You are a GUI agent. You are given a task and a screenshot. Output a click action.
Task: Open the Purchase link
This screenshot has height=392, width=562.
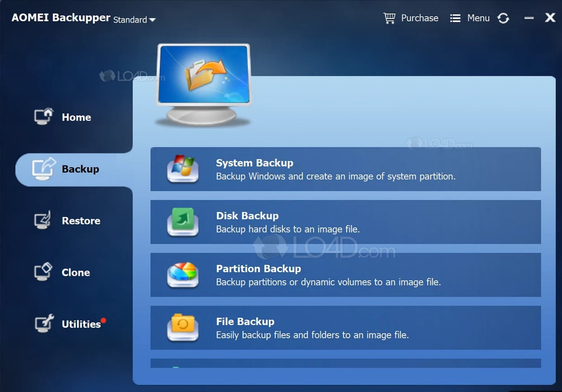click(x=420, y=18)
